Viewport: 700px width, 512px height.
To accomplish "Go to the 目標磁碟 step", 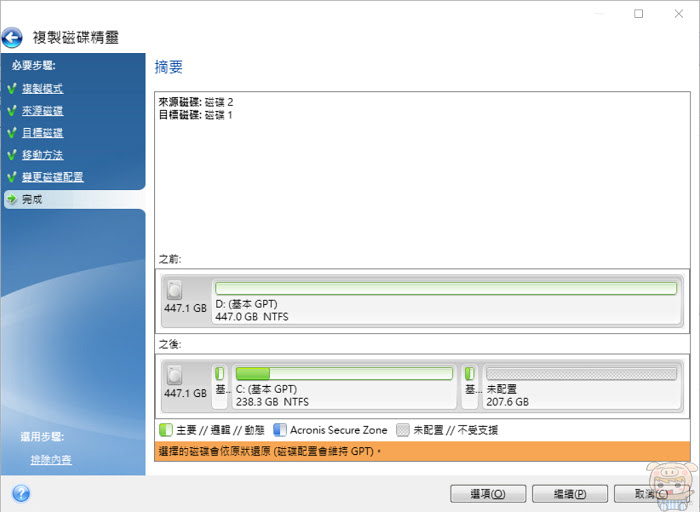I will pyautogui.click(x=43, y=133).
